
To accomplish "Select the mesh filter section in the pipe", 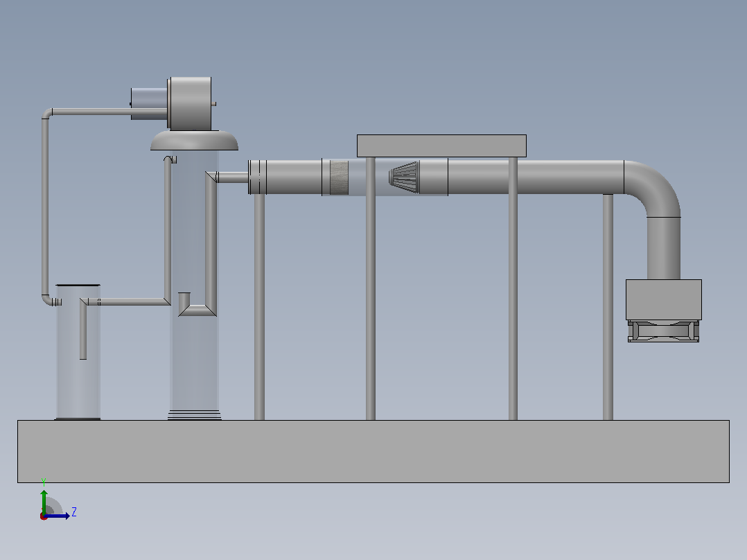I will pos(339,177).
